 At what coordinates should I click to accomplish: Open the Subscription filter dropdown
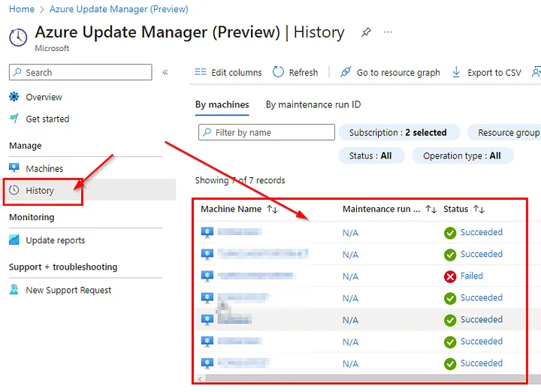click(397, 132)
